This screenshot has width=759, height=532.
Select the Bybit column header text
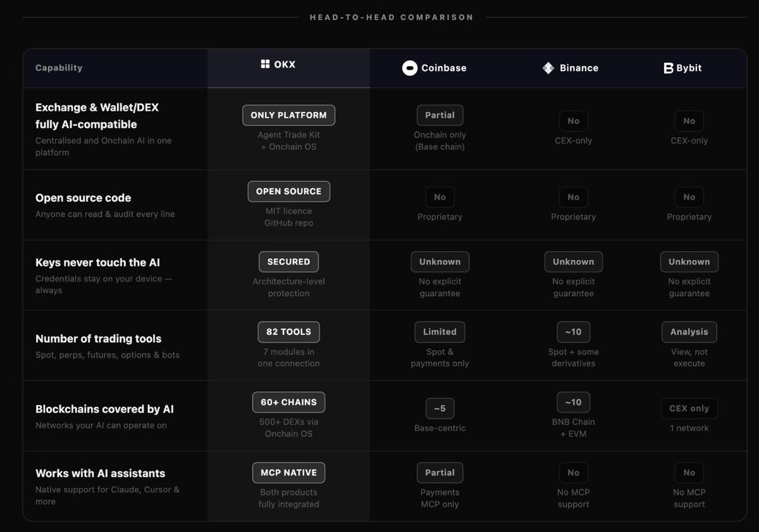point(689,68)
